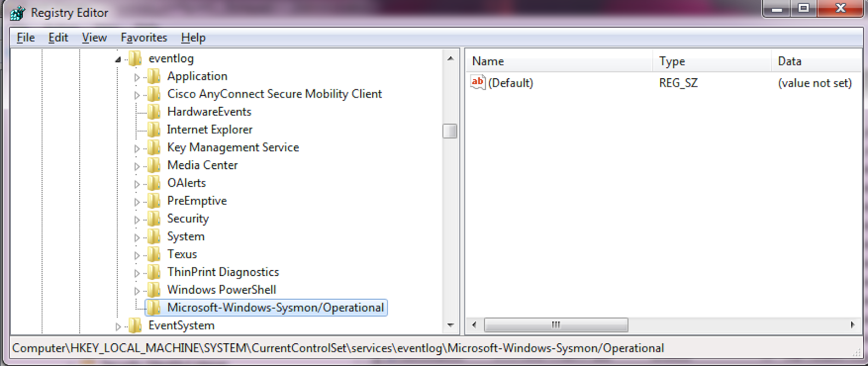Select the Key Management Service key
Viewport: 868px width, 366px height.
(x=233, y=147)
